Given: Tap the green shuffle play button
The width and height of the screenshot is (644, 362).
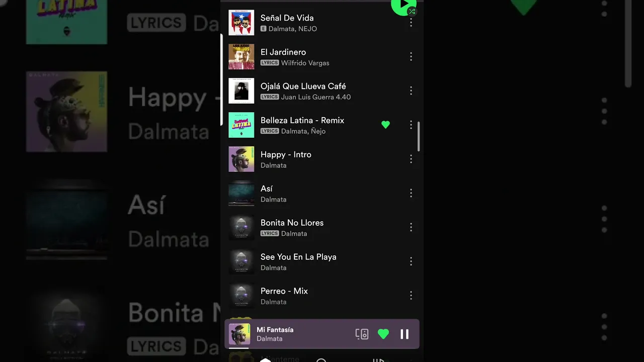Looking at the screenshot, I should (x=404, y=5).
